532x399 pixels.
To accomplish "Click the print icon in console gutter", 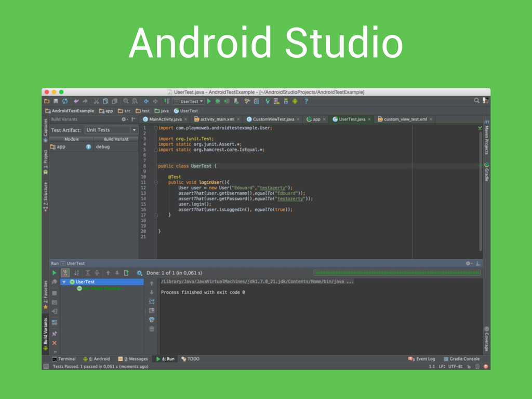I will 152,320.
